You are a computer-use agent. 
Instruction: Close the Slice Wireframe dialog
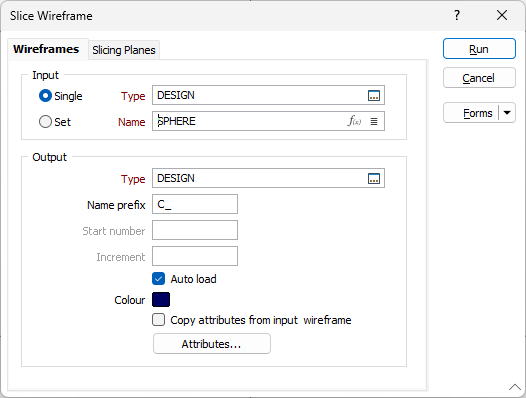point(502,15)
